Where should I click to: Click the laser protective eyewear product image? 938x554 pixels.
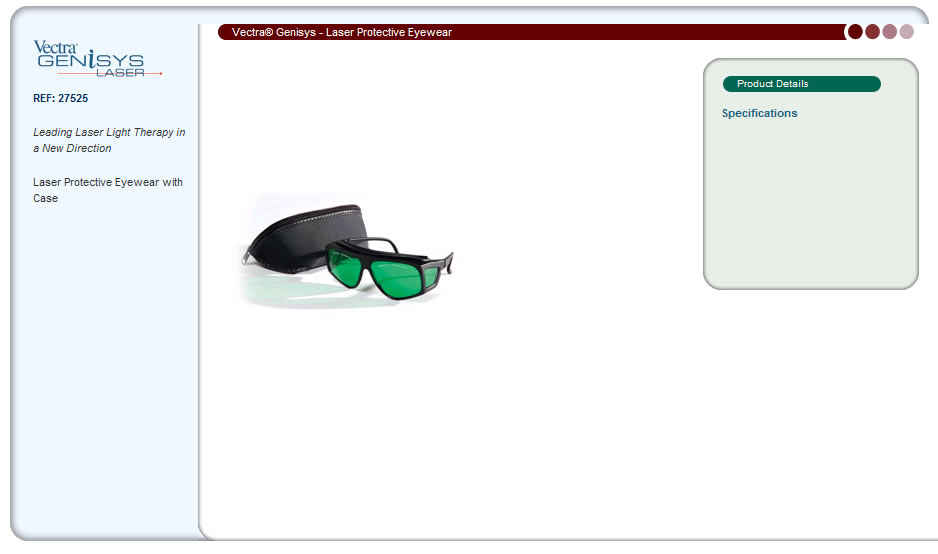[x=346, y=251]
